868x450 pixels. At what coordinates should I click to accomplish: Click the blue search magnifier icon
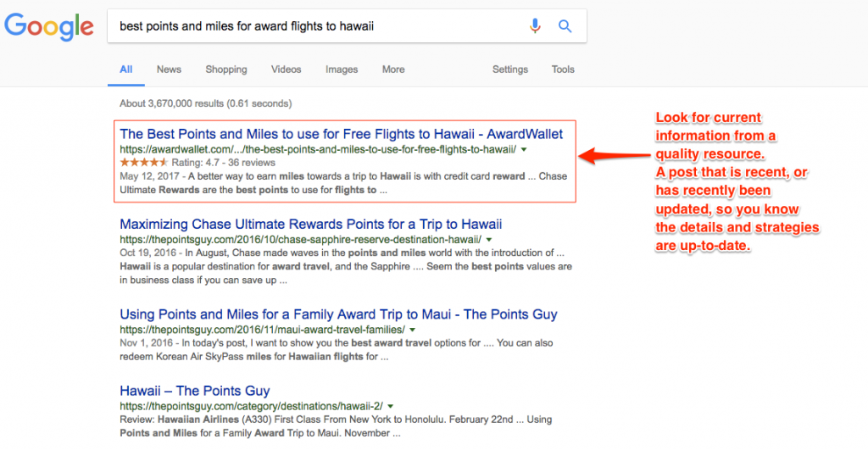click(565, 26)
